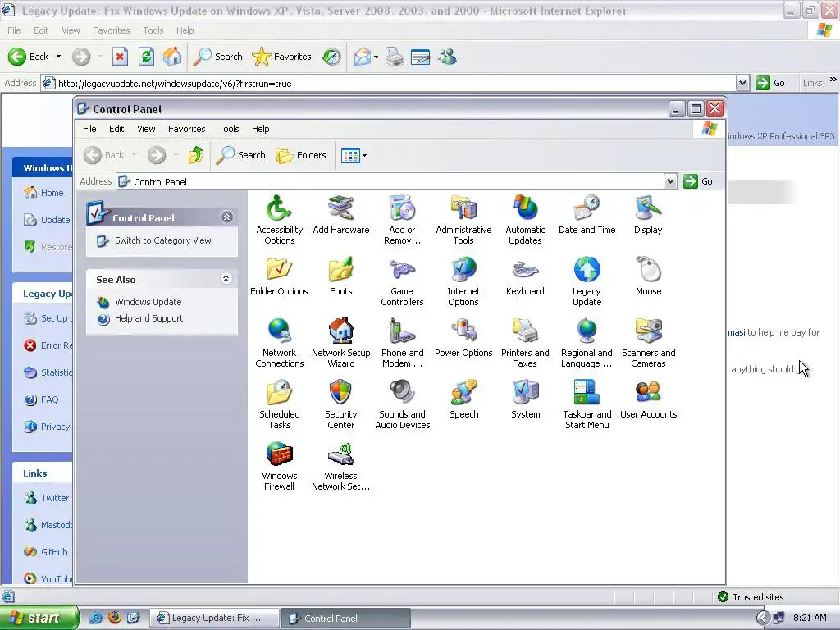Open the System applet
Image resolution: width=840 pixels, height=630 pixels.
525,399
